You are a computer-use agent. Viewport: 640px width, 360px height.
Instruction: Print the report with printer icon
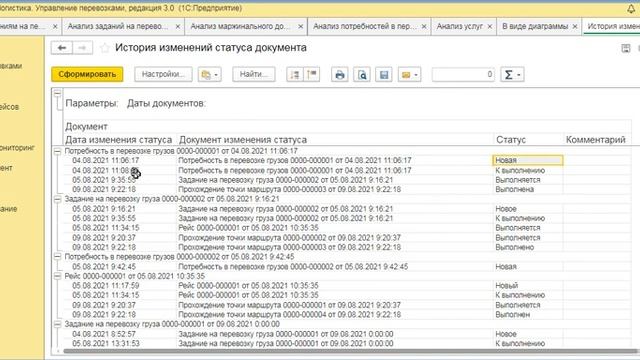pyautogui.click(x=340, y=75)
